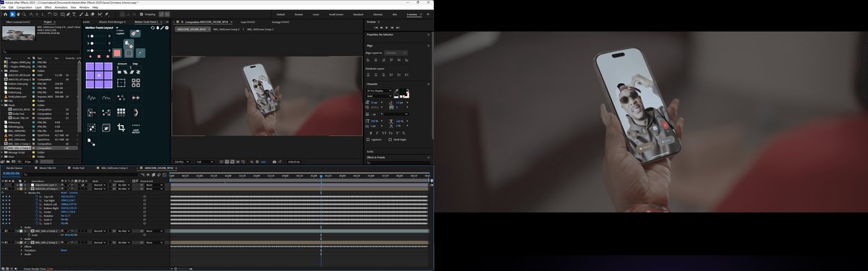The width and height of the screenshot is (868, 271).
Task: Click the Home icon in the toolbar
Action: [x=6, y=14]
